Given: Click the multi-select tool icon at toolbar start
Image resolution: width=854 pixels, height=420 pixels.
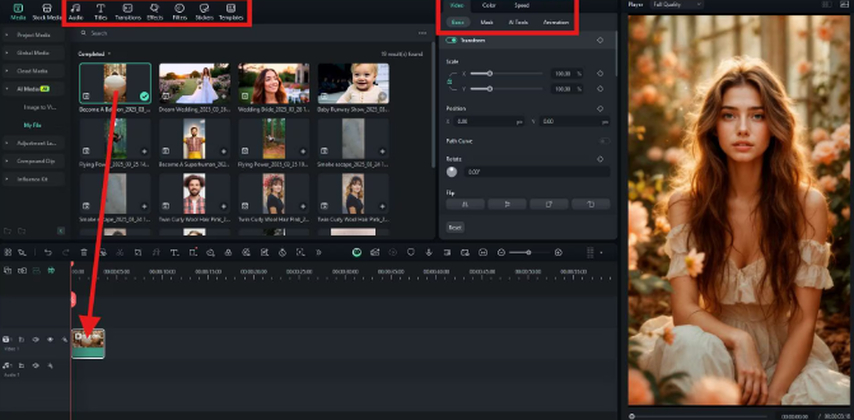Looking at the screenshot, I should pyautogui.click(x=8, y=252).
